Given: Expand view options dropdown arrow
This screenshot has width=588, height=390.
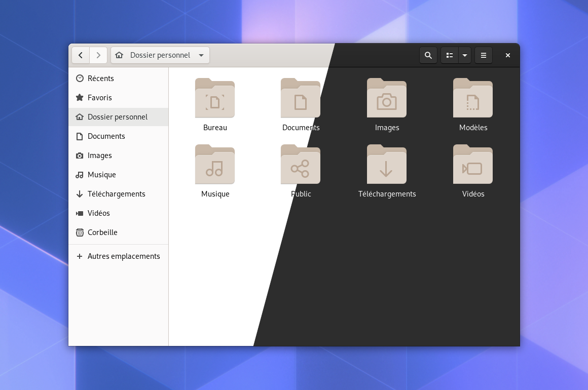Looking at the screenshot, I should [465, 55].
